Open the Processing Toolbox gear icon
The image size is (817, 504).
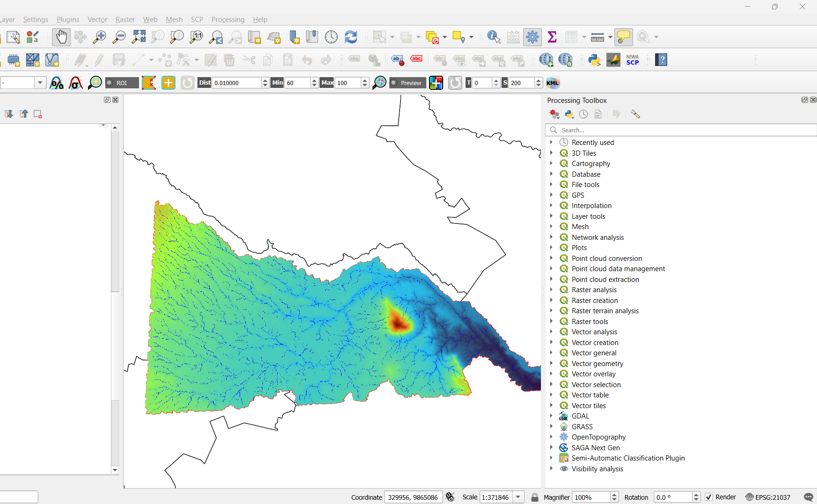click(533, 37)
